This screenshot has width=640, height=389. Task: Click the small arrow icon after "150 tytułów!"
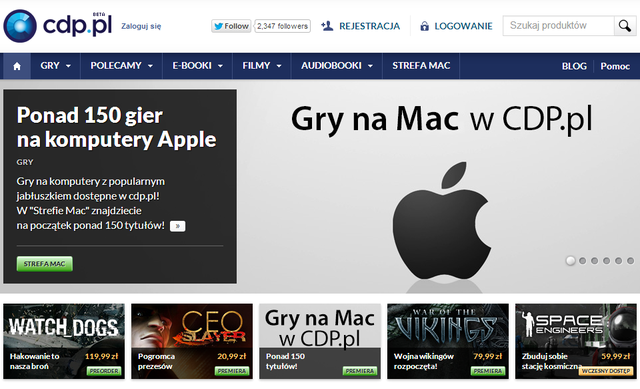pyautogui.click(x=178, y=226)
